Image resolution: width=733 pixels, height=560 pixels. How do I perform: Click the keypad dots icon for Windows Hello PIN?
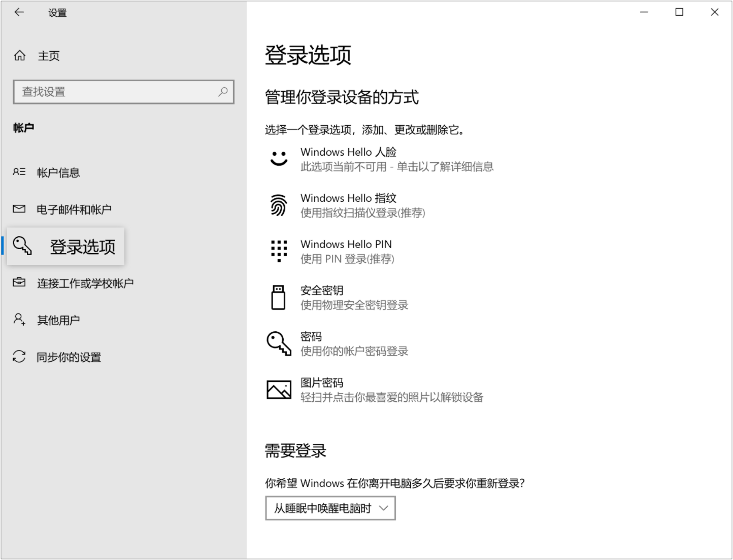point(279,251)
